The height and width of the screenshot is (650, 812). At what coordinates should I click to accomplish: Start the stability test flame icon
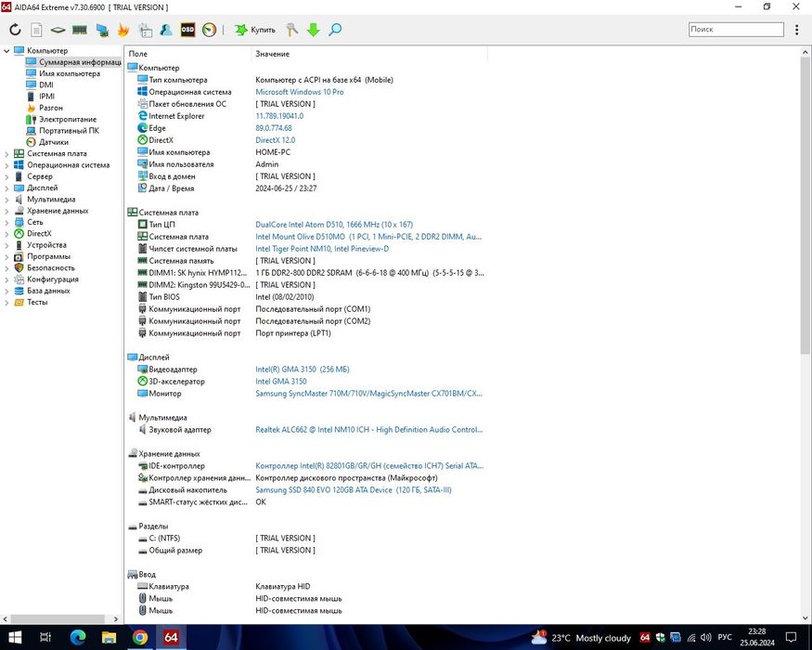pos(123,30)
